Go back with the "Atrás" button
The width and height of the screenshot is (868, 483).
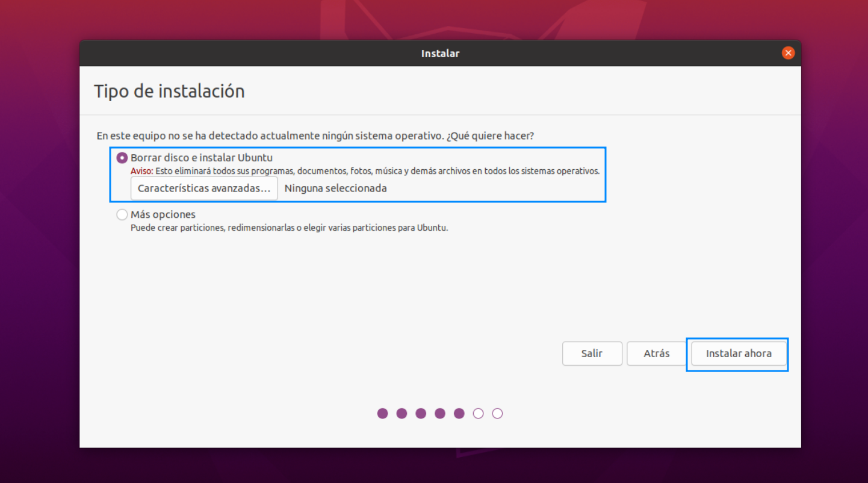pos(657,354)
